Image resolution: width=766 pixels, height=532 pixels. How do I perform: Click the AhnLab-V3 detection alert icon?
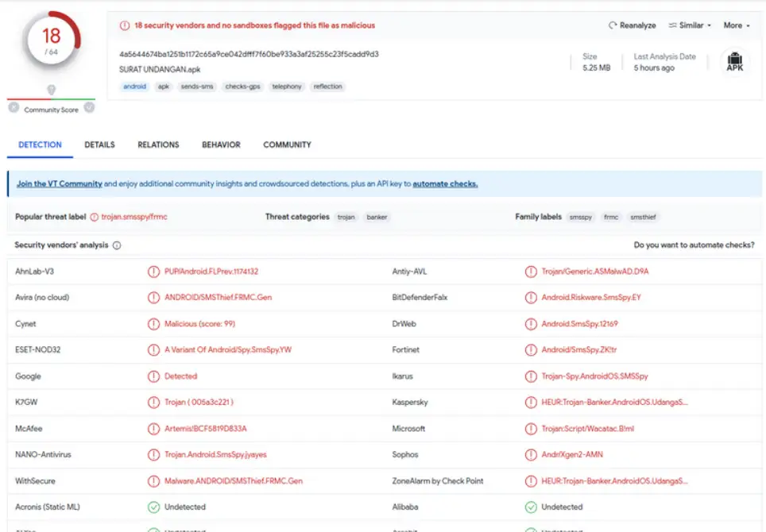(153, 272)
